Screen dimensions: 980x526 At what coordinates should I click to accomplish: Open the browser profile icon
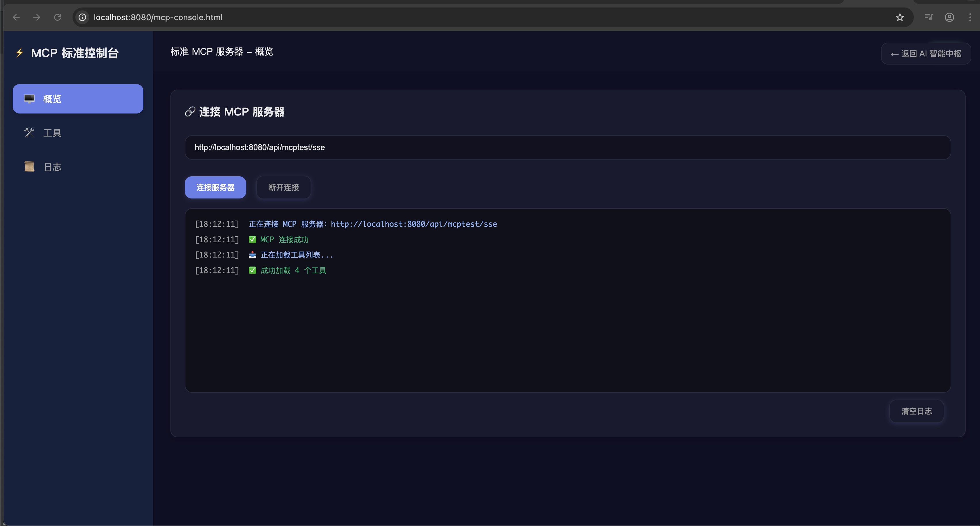[x=949, y=17]
